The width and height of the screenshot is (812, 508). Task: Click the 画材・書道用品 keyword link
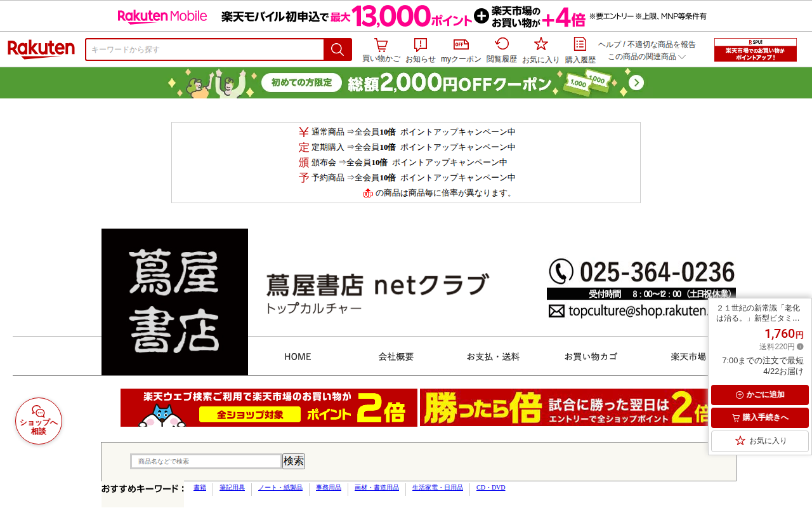[377, 488]
